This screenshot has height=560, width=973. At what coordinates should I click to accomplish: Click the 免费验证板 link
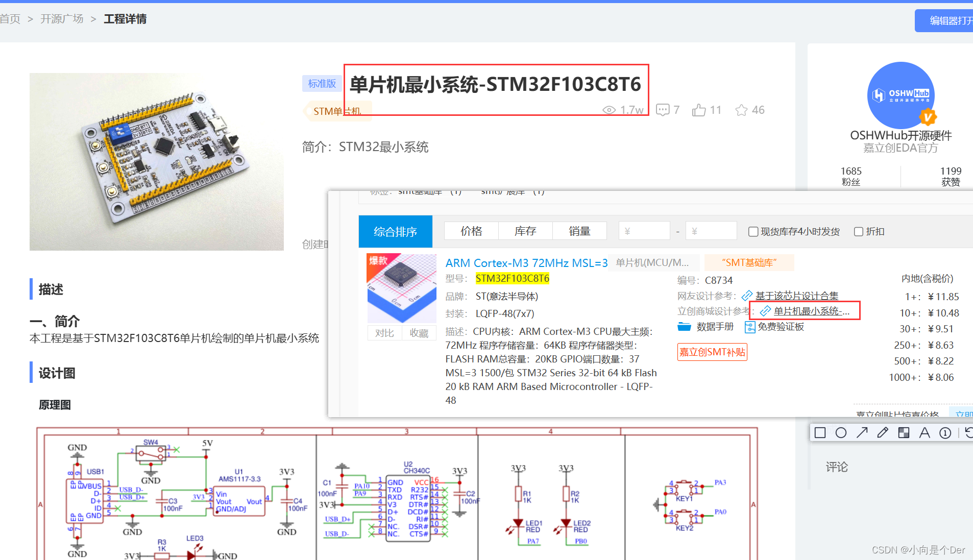coord(781,327)
